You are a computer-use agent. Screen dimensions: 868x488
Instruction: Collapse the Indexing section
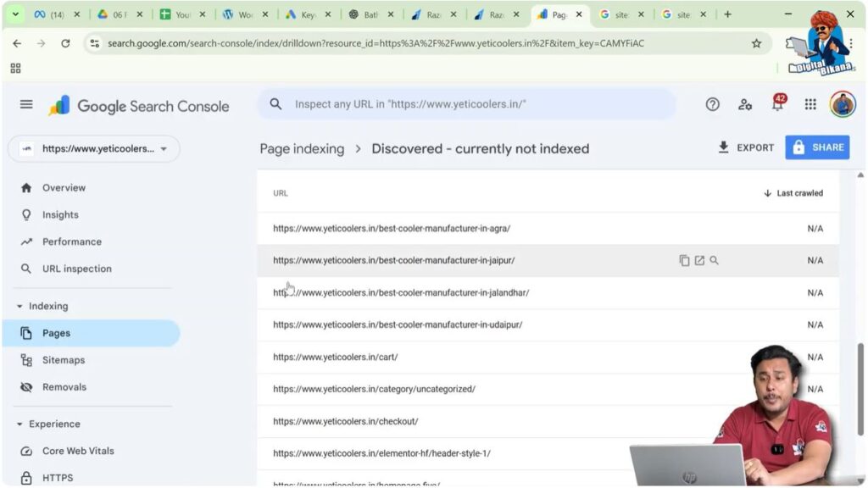click(19, 306)
